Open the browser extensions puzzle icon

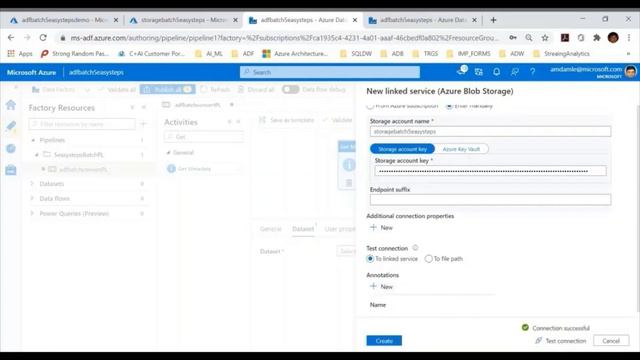(597, 38)
